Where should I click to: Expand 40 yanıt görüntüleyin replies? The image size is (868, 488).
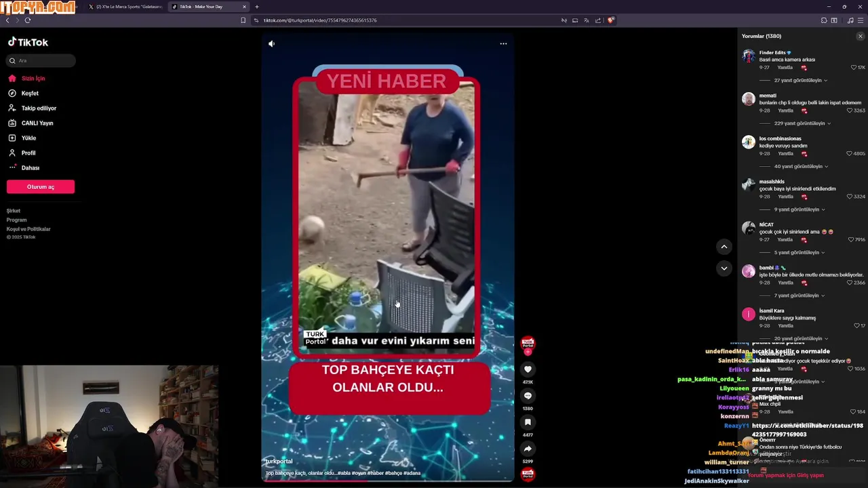pyautogui.click(x=801, y=167)
